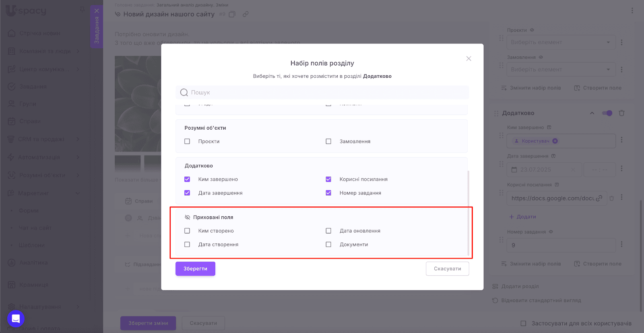Remove the Користувач chip with x icon
This screenshot has width=644, height=333.
coord(555,141)
